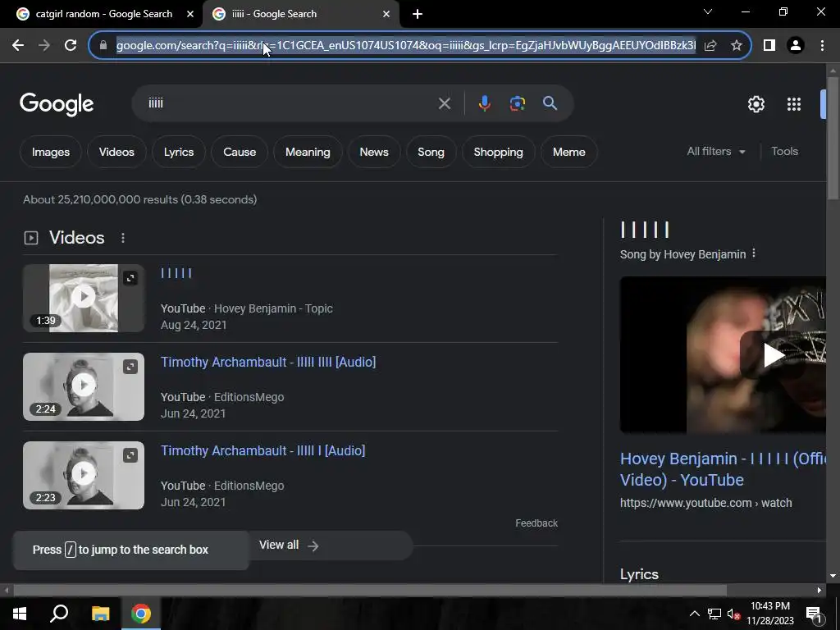
Task: Reload the page with the refresh icon
Action: click(71, 46)
